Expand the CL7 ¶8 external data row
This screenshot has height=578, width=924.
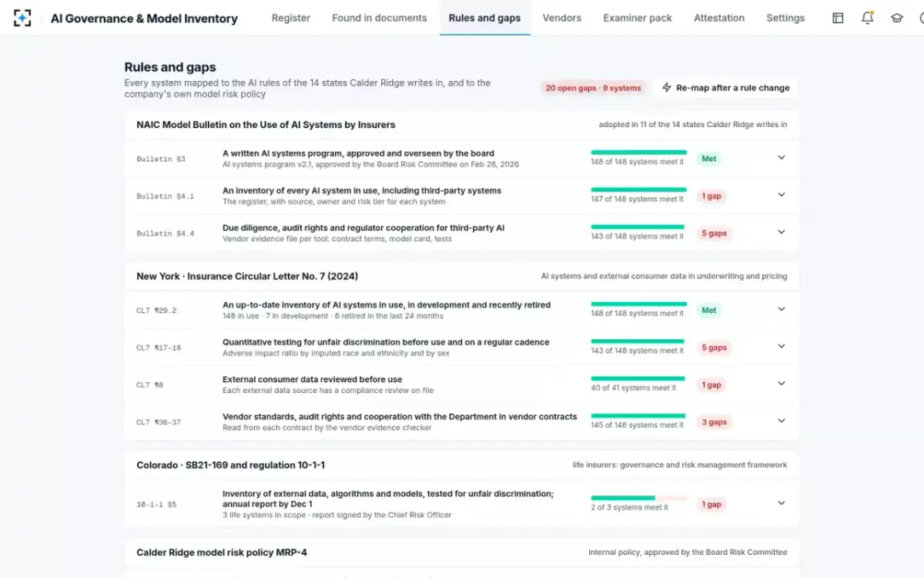[782, 384]
